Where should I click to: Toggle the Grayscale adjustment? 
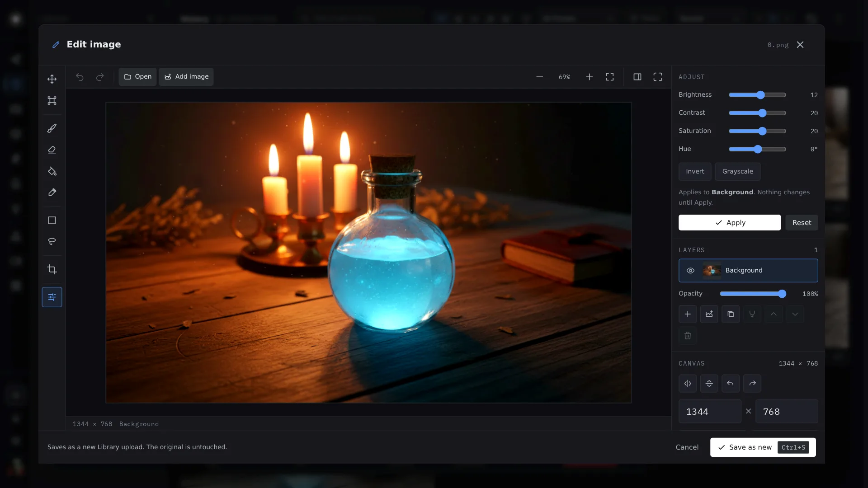[x=737, y=172]
